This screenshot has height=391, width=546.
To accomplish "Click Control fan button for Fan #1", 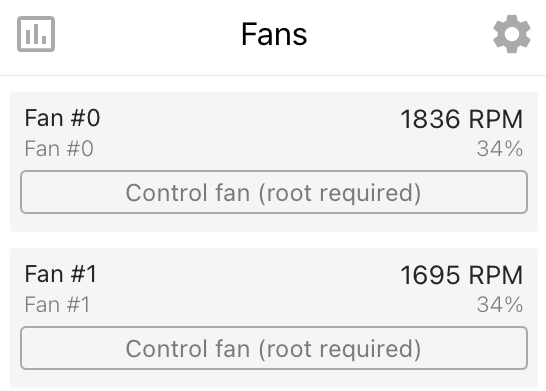I will click(x=274, y=348).
